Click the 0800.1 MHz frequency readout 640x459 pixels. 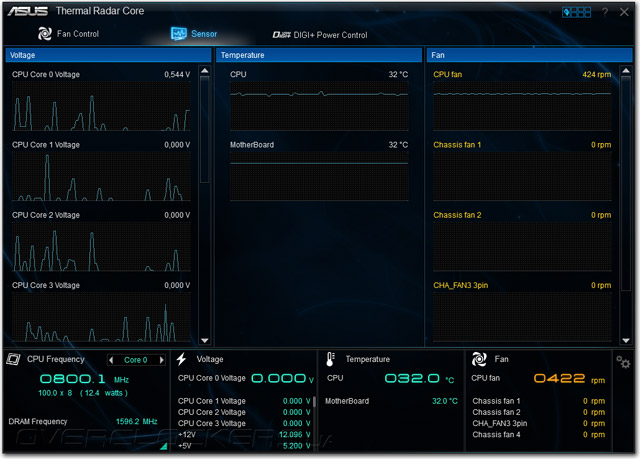[x=84, y=379]
